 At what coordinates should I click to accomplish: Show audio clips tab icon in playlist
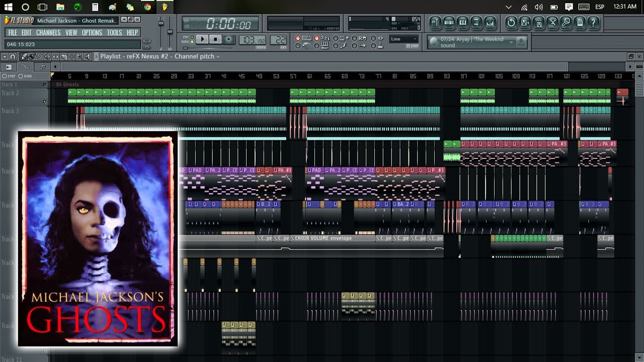coord(9,67)
